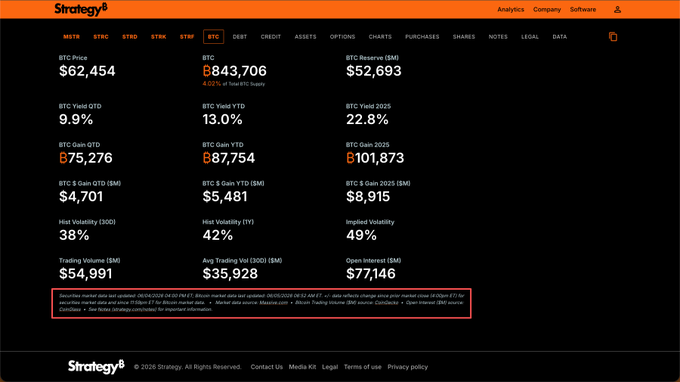Open the Company menu
The image size is (680, 382).
tap(547, 10)
